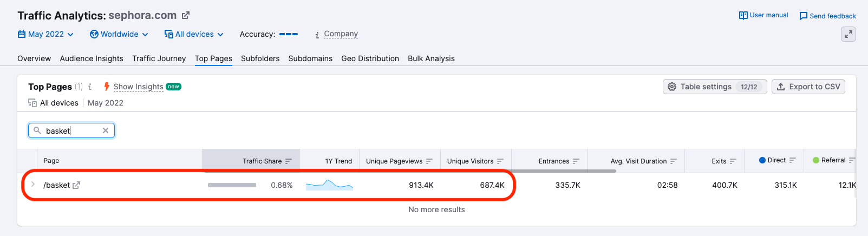The image size is (868, 236).
Task: Click the 400.7K exits value
Action: 725,185
